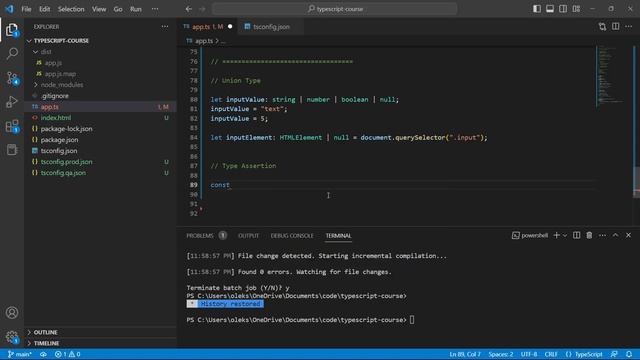This screenshot has height=360, width=640.
Task: Change line ending via CRLF status item
Action: click(x=551, y=354)
